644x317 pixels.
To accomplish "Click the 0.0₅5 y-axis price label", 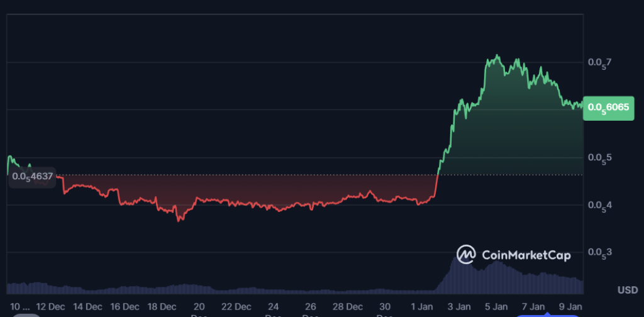I will tap(599, 157).
